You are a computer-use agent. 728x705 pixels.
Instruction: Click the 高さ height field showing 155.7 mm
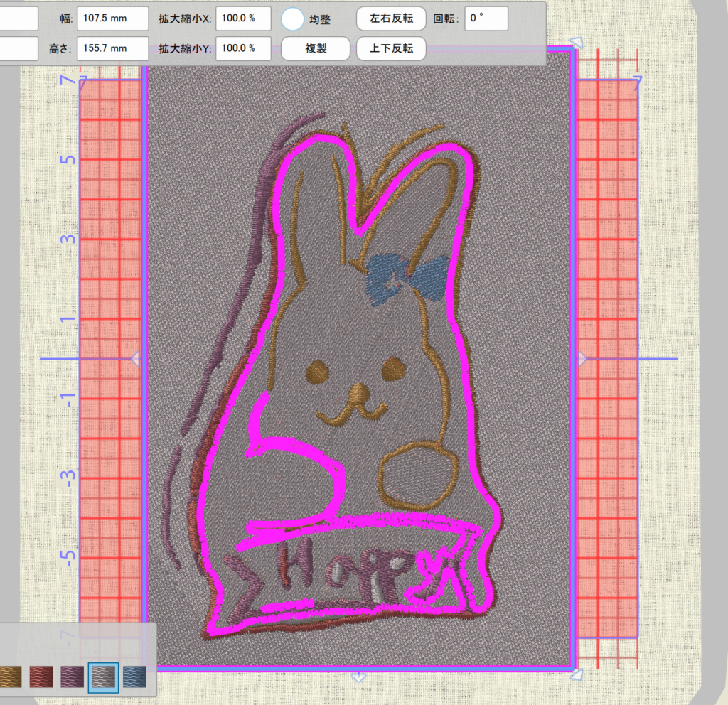point(112,49)
